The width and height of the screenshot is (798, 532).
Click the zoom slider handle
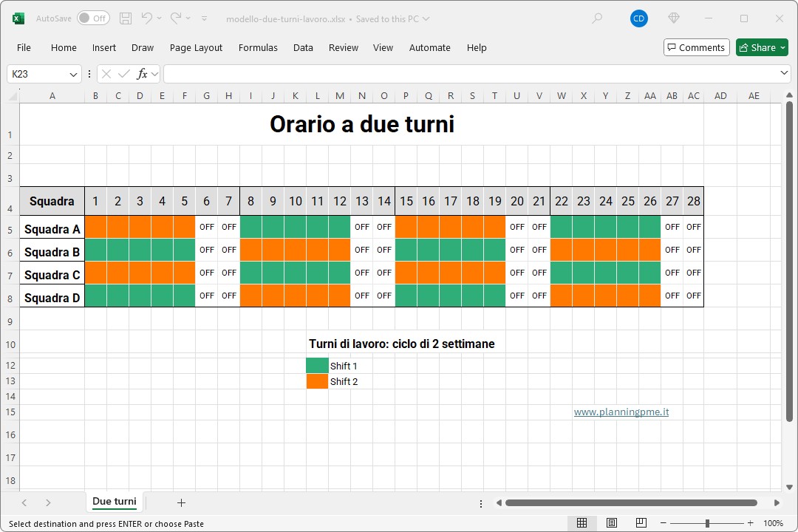click(x=707, y=523)
